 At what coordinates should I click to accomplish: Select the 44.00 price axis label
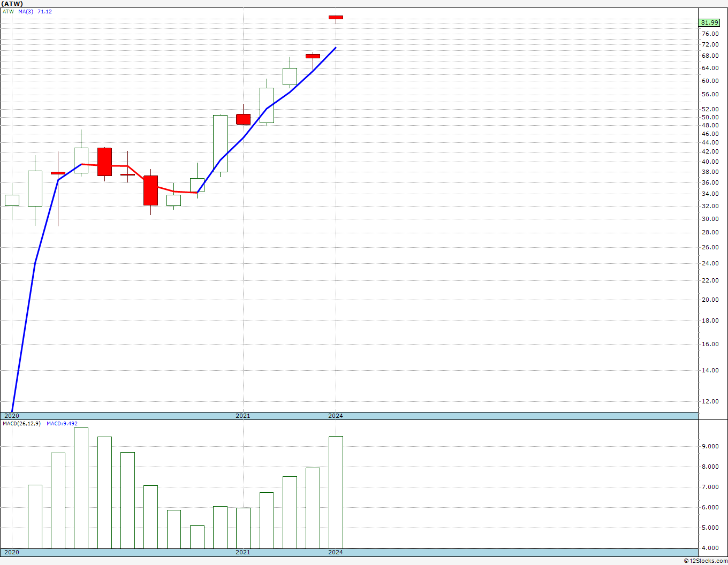pyautogui.click(x=710, y=142)
